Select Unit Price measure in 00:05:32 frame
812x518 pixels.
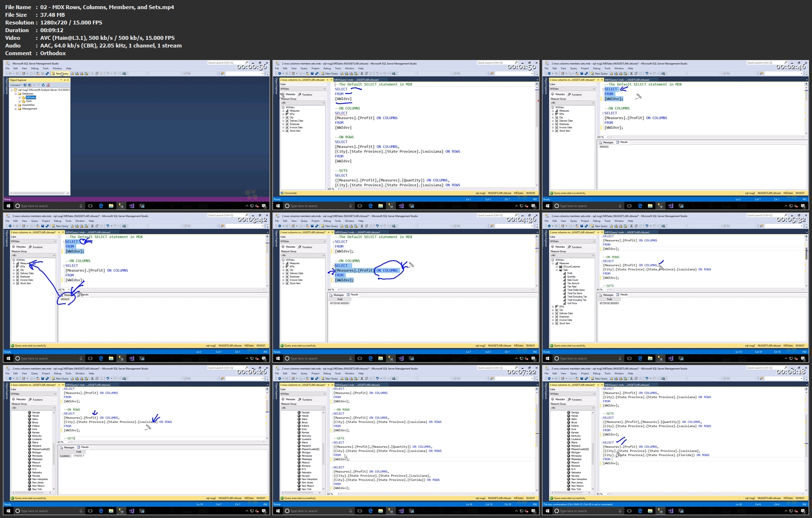(x=572, y=304)
